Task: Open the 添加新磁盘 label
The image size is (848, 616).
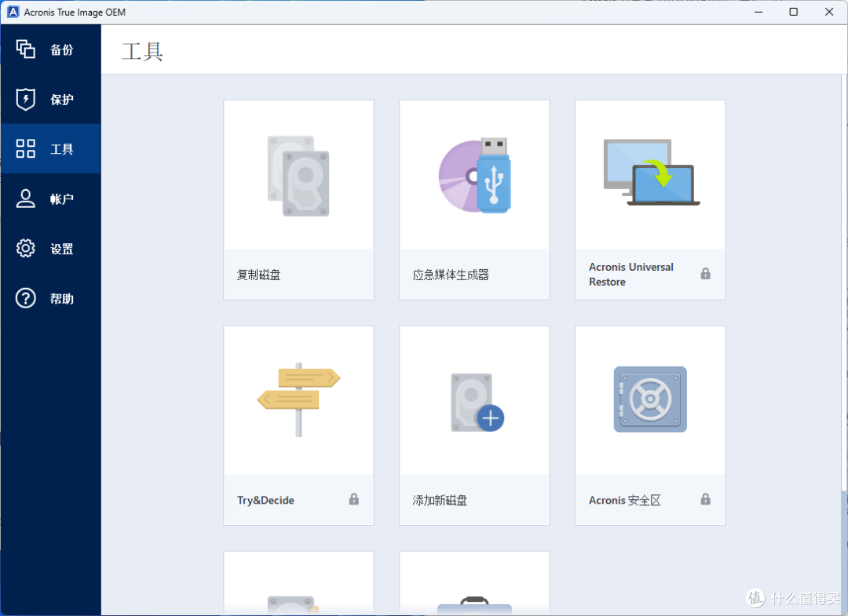Action: [440, 500]
